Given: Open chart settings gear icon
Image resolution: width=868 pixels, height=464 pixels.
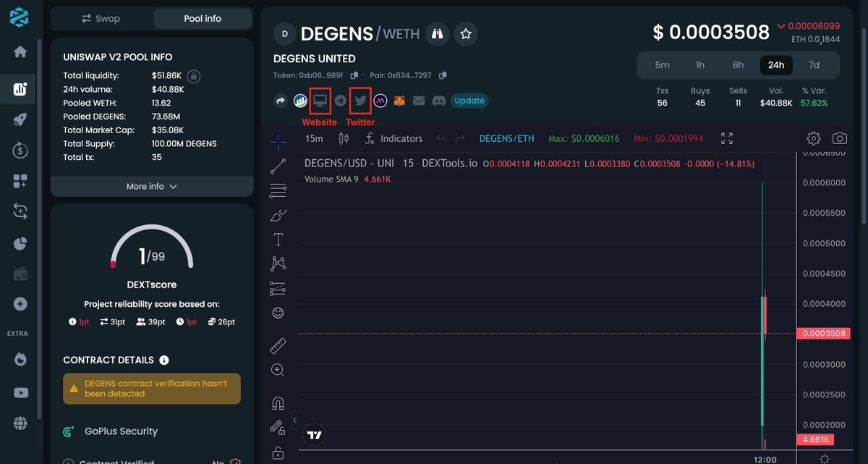Looking at the screenshot, I should click(x=814, y=138).
